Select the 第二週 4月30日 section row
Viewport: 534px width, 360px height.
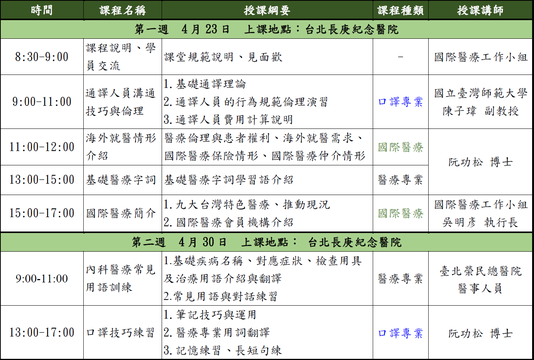pos(266,242)
